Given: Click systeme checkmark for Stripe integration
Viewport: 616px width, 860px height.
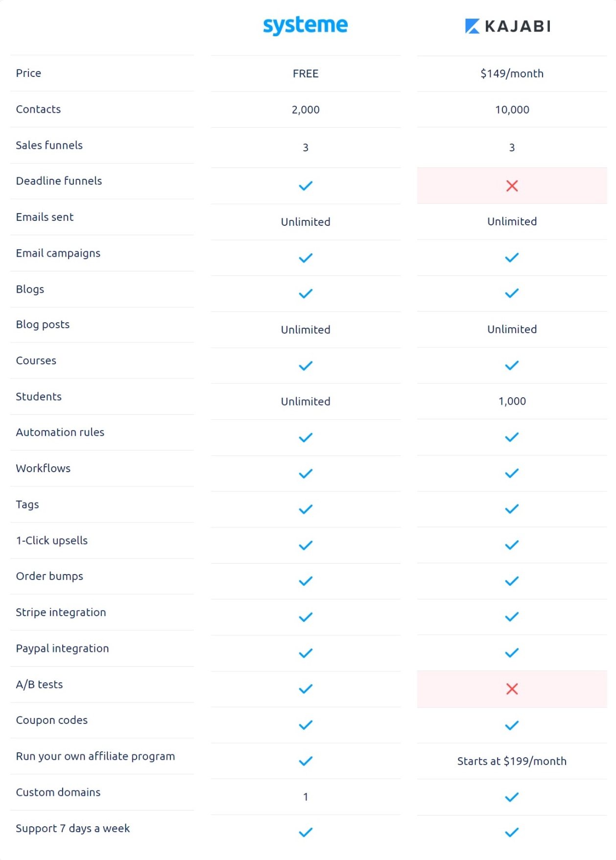Looking at the screenshot, I should point(306,617).
